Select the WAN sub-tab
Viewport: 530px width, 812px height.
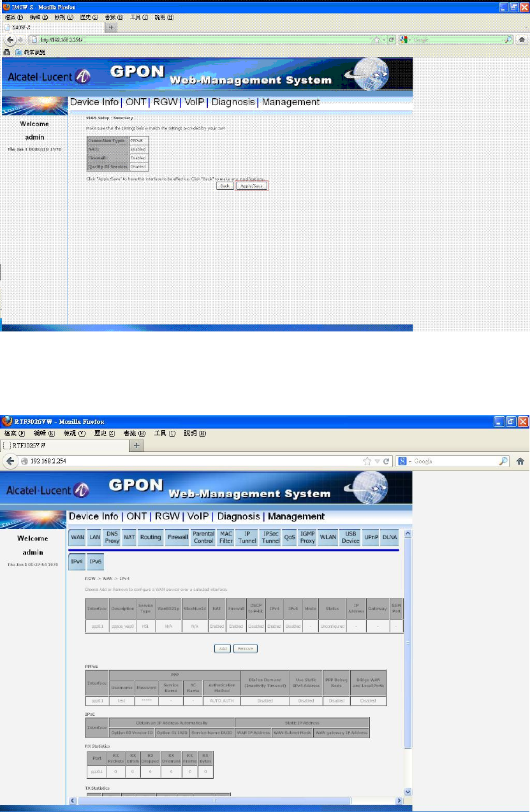(77, 537)
